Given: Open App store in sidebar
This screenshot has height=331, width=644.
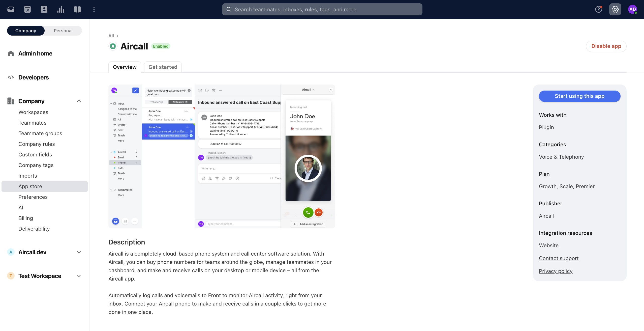Looking at the screenshot, I should click(x=45, y=186).
